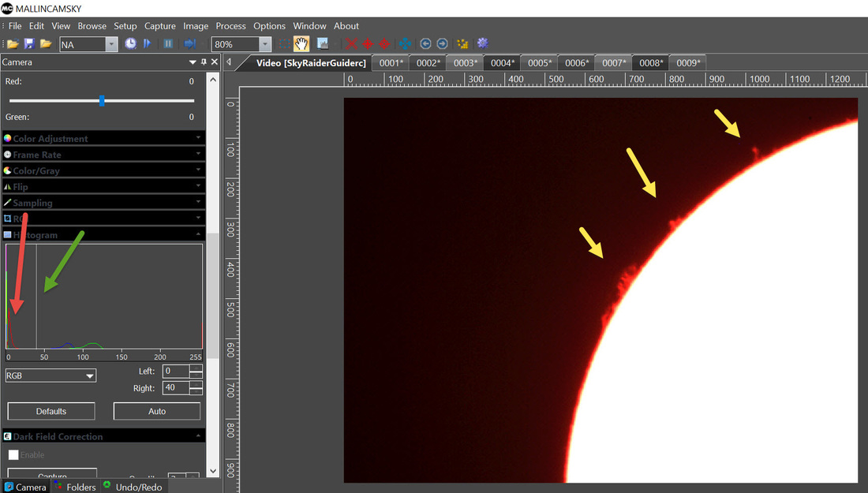Switch to the 0007* image tab
Screen dimensions: 868x493
614,63
